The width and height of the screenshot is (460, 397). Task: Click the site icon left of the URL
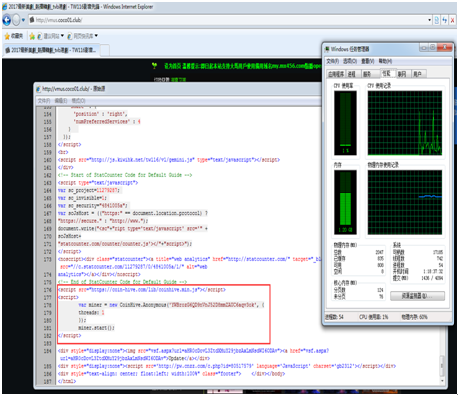[32, 20]
